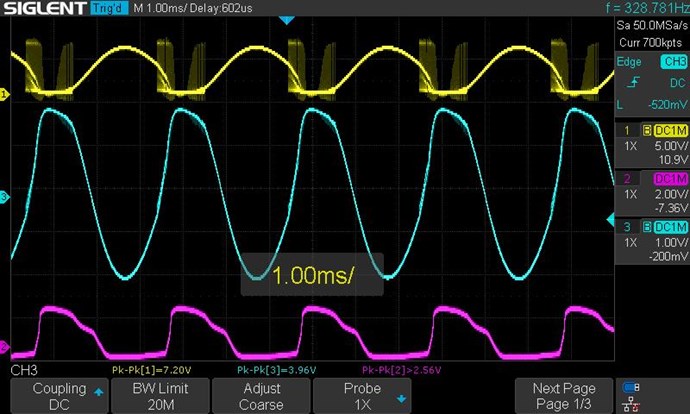Image resolution: width=690 pixels, height=414 pixels.
Task: Select the magenta channel 2 ground marker
Action: click(4, 347)
